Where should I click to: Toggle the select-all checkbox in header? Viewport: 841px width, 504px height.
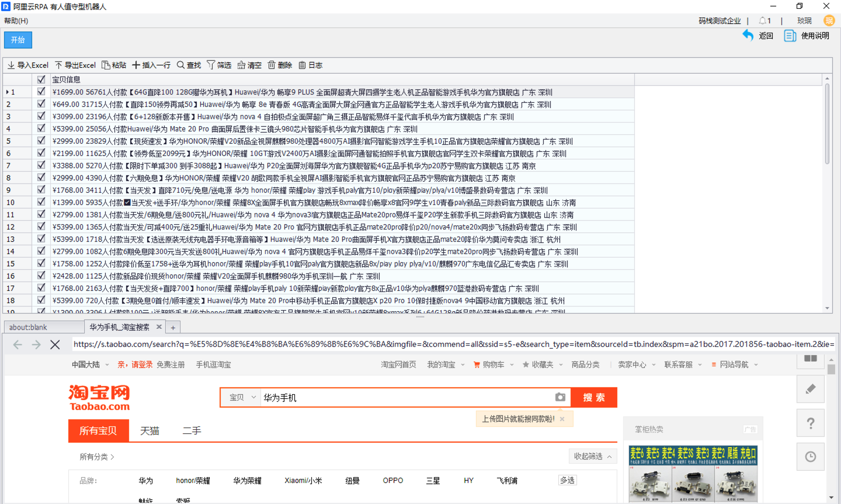coord(41,79)
